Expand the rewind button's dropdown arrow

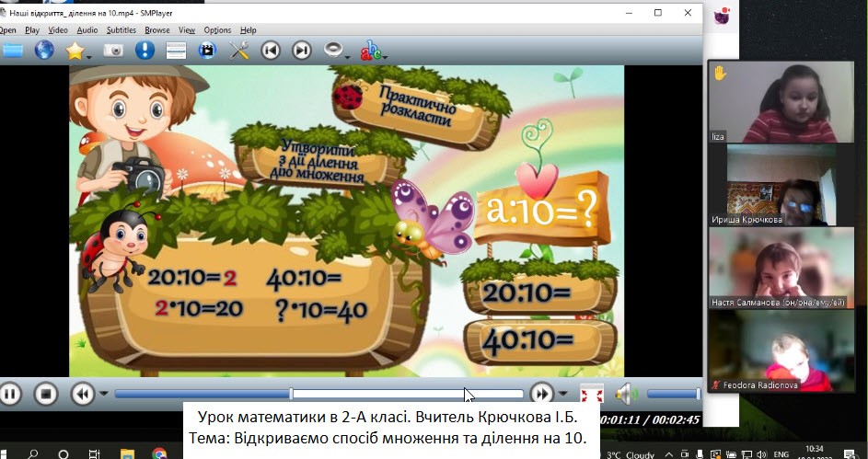(103, 395)
